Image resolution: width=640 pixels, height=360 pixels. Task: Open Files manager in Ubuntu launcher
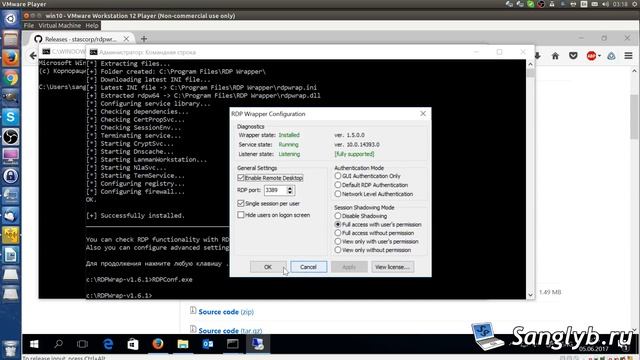point(11,38)
